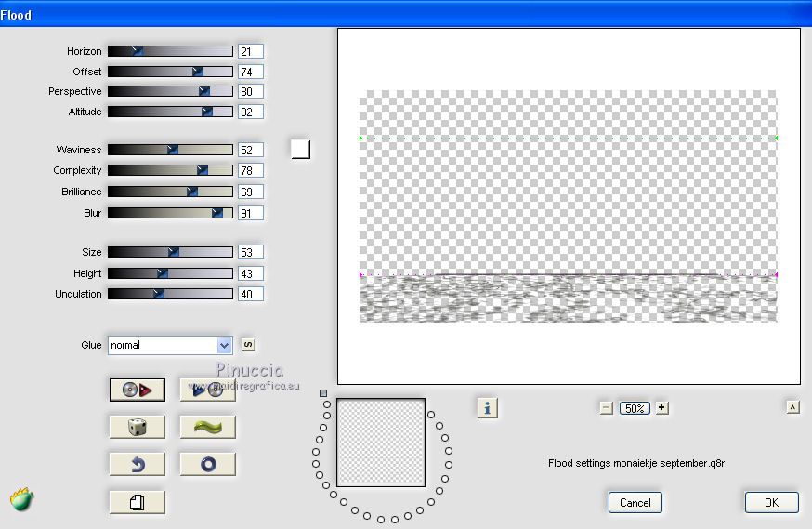Open the blue info button
The image size is (812, 529).
click(x=488, y=408)
